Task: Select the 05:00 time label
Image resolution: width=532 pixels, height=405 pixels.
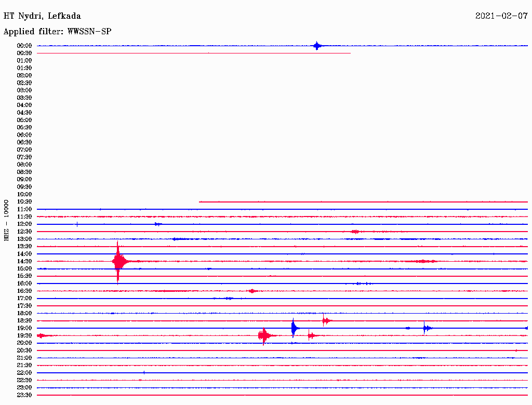Action: [x=24, y=120]
